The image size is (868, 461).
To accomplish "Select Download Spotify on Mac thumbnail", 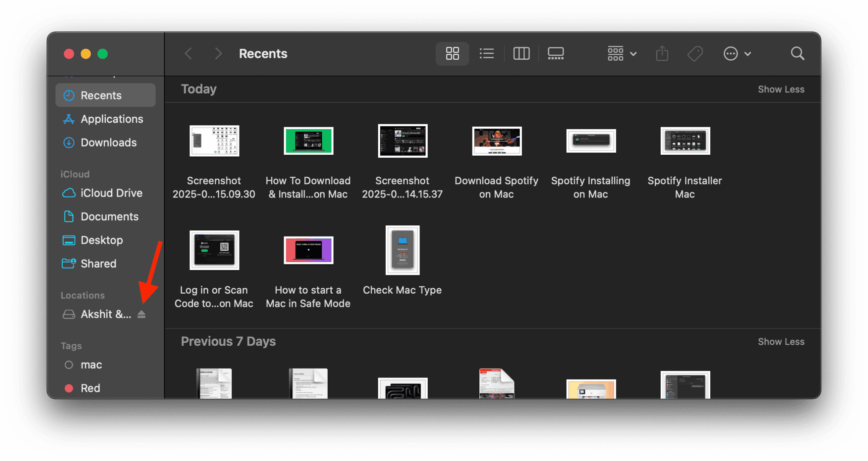I will pos(497,141).
